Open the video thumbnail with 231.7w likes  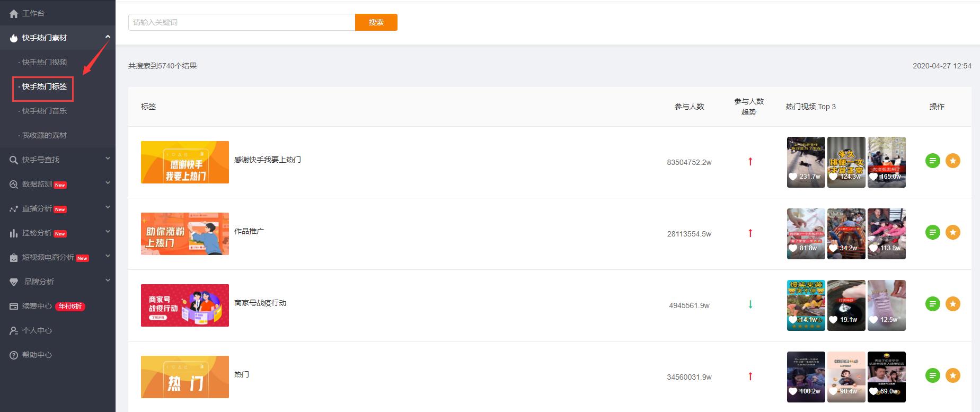click(806, 162)
